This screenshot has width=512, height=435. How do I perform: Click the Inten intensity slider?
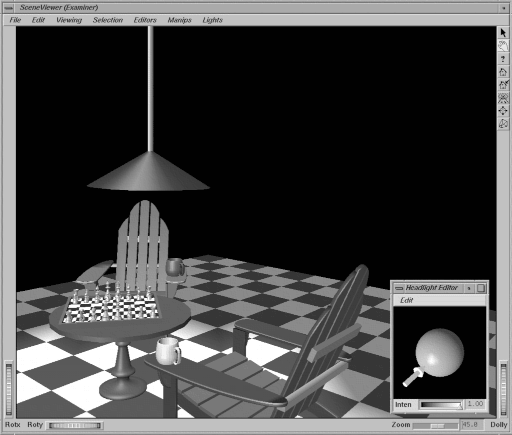pos(441,405)
